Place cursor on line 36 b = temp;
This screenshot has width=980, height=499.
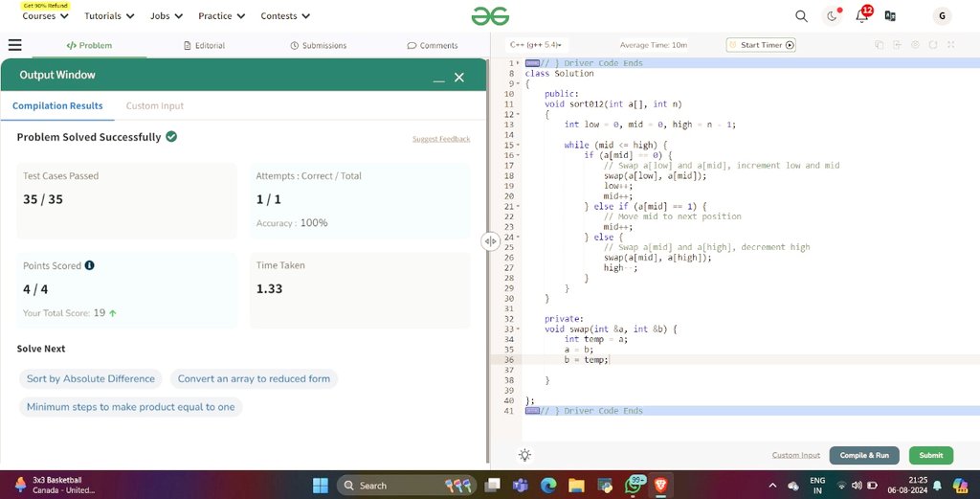(x=586, y=359)
